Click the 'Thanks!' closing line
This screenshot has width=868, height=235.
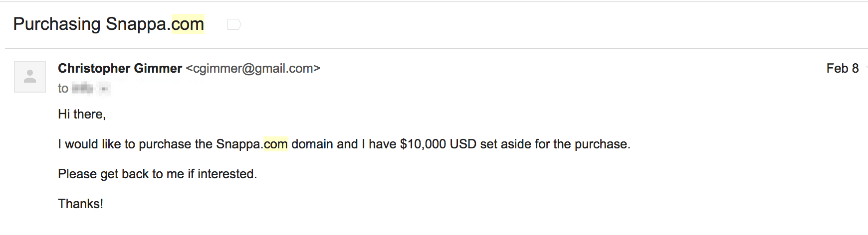point(80,204)
